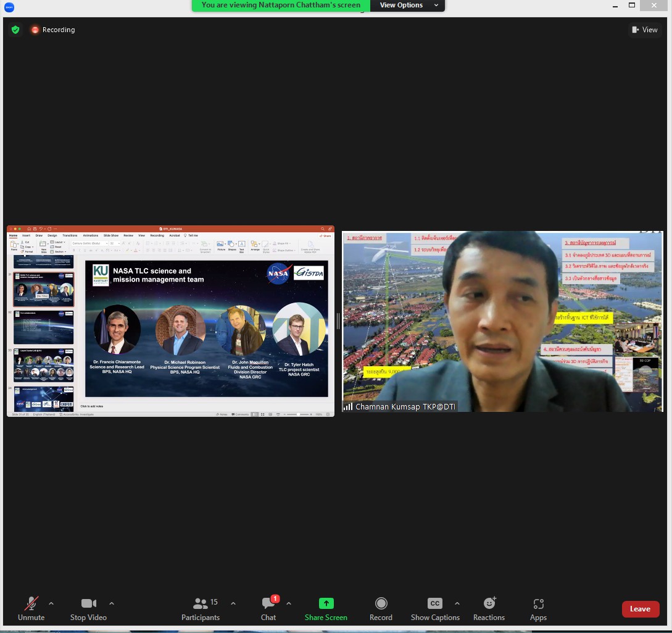Click the divider handle between shared screen and video
672x633 pixels.
tap(338, 321)
